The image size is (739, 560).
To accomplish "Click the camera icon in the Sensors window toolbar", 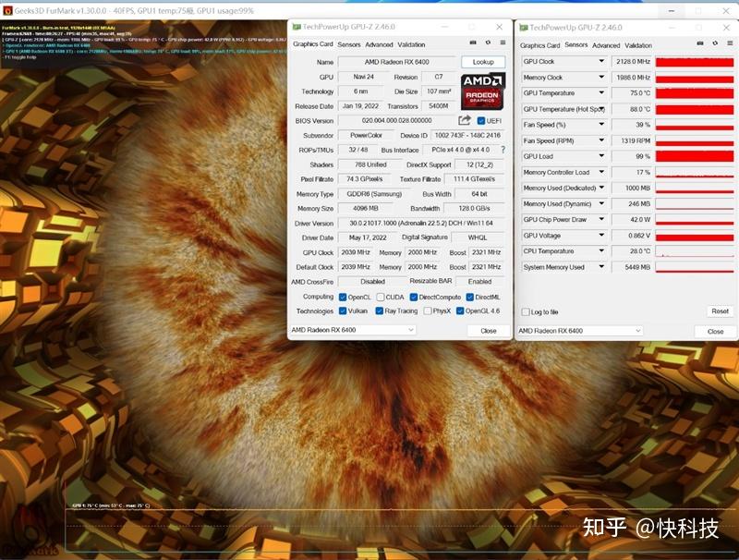I will [x=699, y=44].
